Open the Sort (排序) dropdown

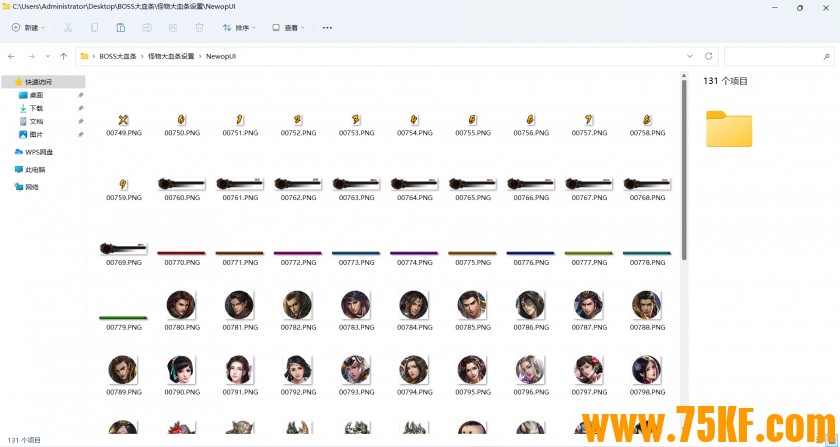point(239,27)
